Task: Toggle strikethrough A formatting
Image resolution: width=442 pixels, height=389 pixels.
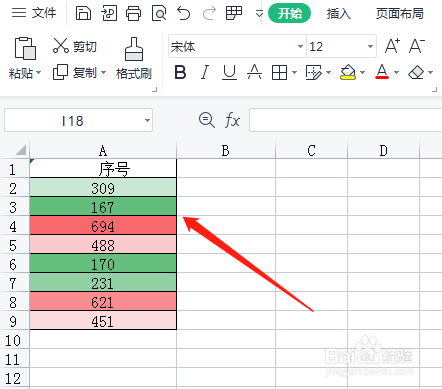Action: coord(254,72)
